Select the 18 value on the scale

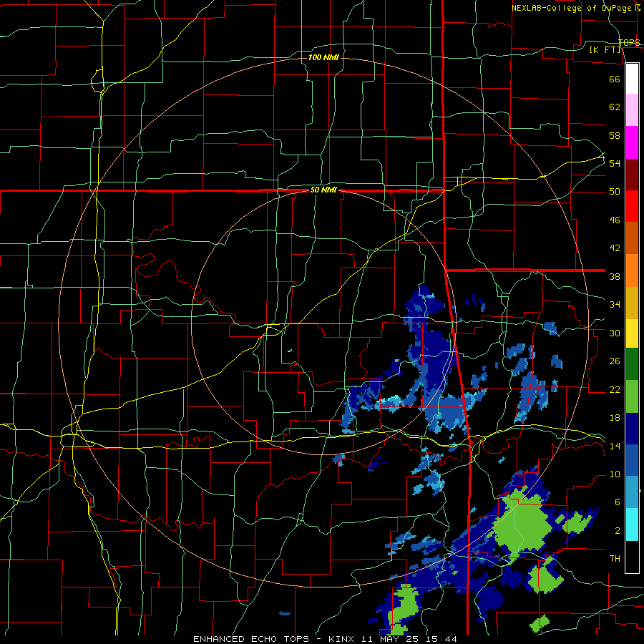click(x=615, y=418)
